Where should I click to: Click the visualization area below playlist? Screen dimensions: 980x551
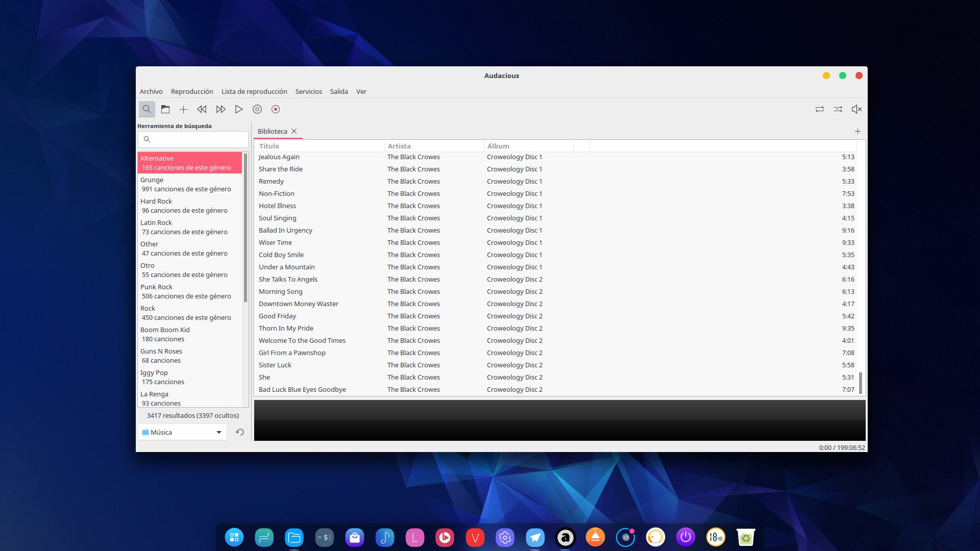pos(559,420)
